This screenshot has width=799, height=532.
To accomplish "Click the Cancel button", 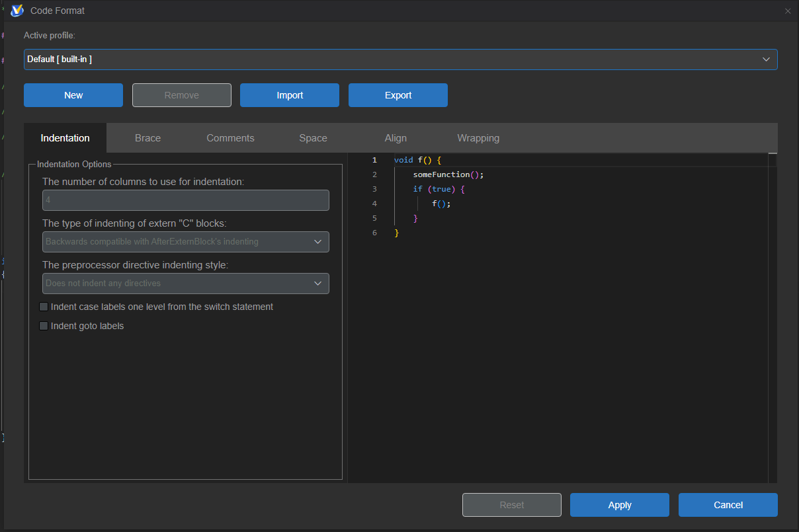I will pos(728,505).
